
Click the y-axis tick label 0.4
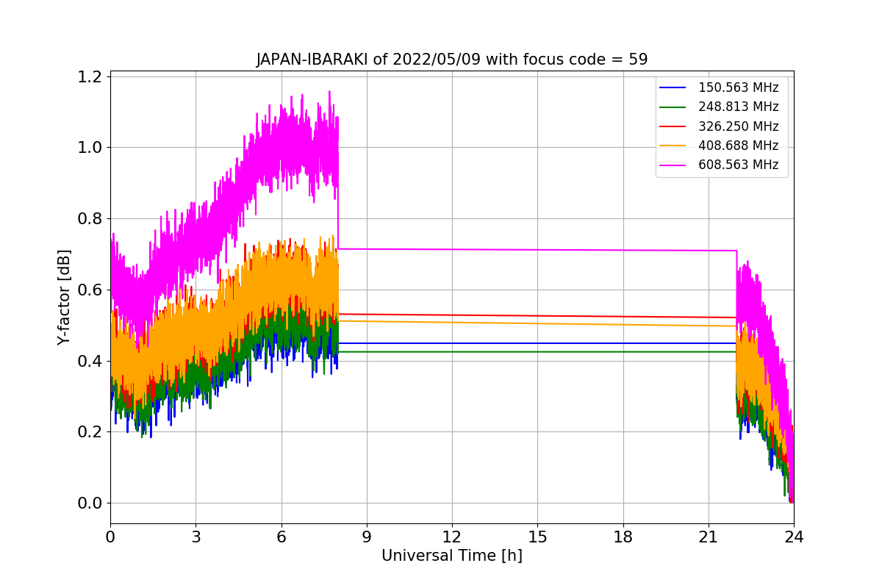(x=90, y=361)
